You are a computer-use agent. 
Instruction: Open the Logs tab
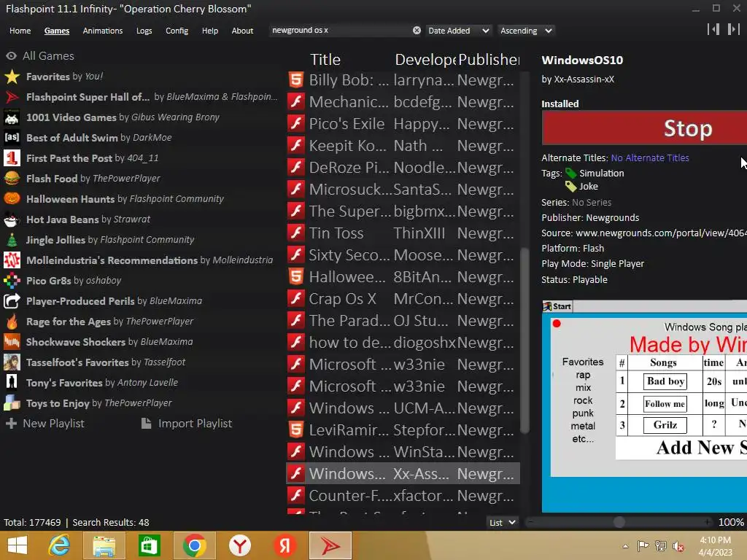click(144, 31)
